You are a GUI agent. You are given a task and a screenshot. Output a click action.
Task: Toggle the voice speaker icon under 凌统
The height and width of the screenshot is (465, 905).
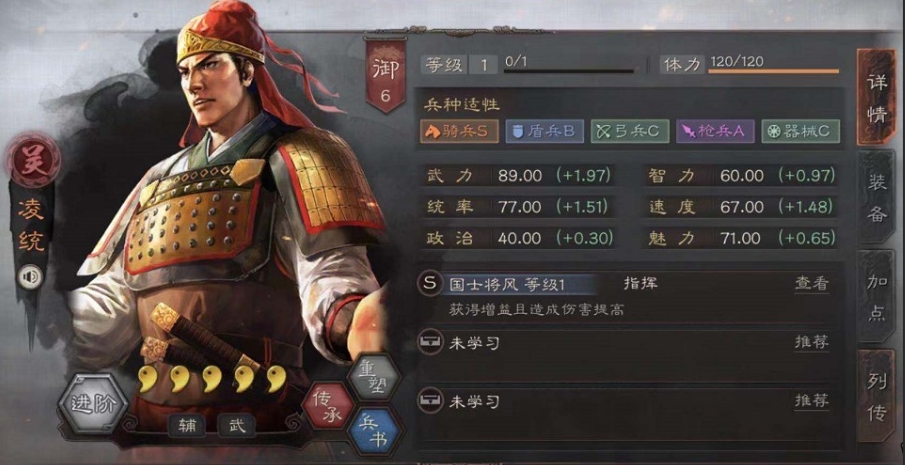pos(30,278)
